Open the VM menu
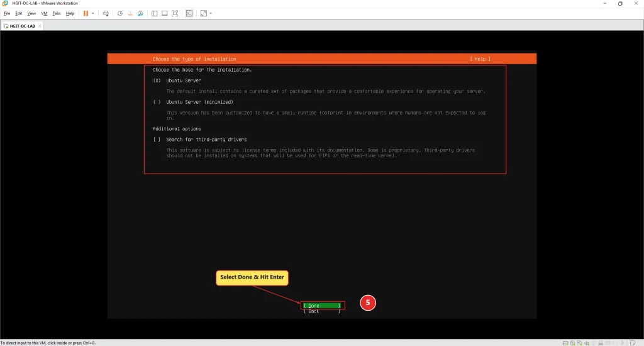Image resolution: width=644 pixels, height=346 pixels. (44, 13)
